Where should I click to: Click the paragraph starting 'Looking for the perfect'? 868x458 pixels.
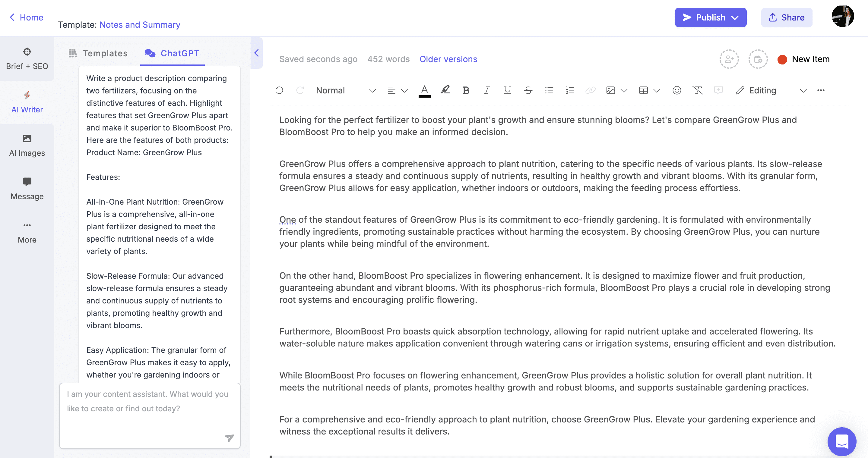click(x=538, y=126)
